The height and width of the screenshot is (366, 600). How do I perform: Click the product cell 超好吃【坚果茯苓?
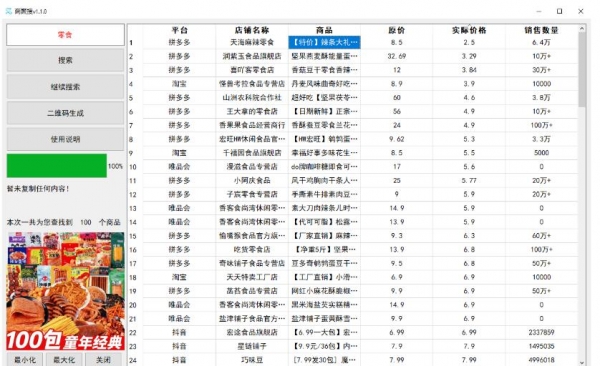pos(324,98)
